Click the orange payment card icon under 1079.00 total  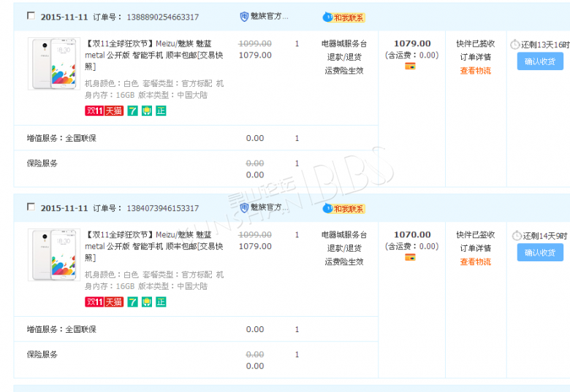pyautogui.click(x=410, y=66)
